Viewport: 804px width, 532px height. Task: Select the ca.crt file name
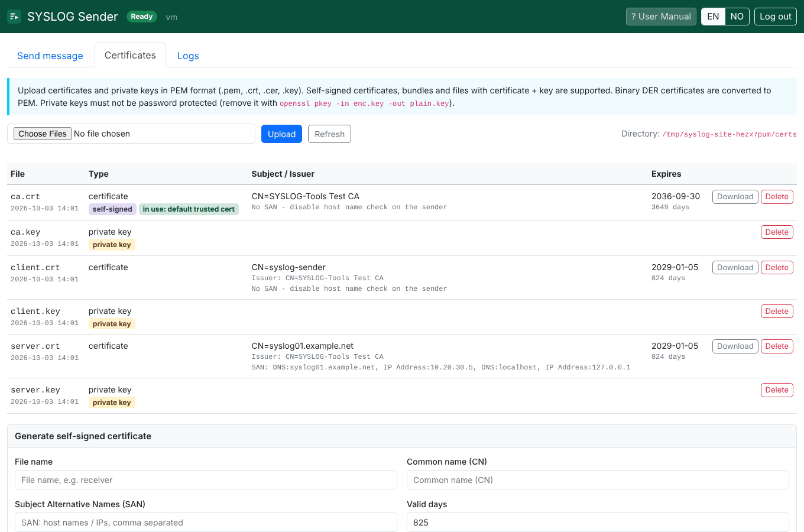pyautogui.click(x=25, y=197)
